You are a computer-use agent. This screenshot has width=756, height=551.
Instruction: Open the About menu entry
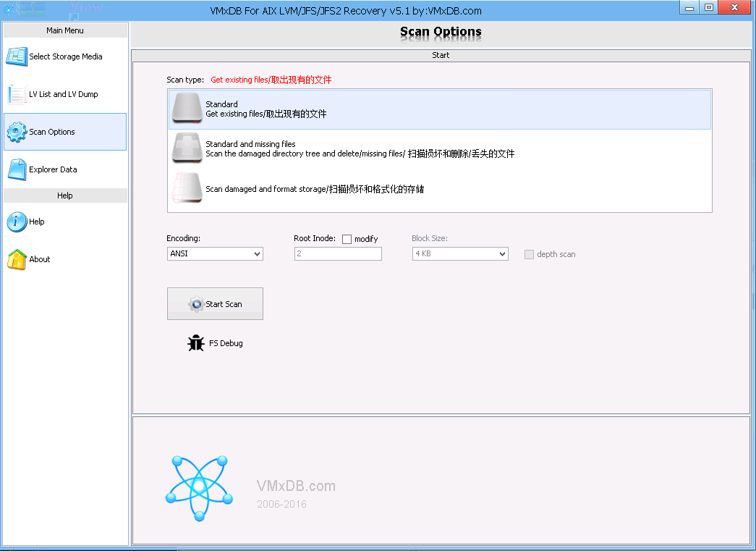pyautogui.click(x=65, y=260)
